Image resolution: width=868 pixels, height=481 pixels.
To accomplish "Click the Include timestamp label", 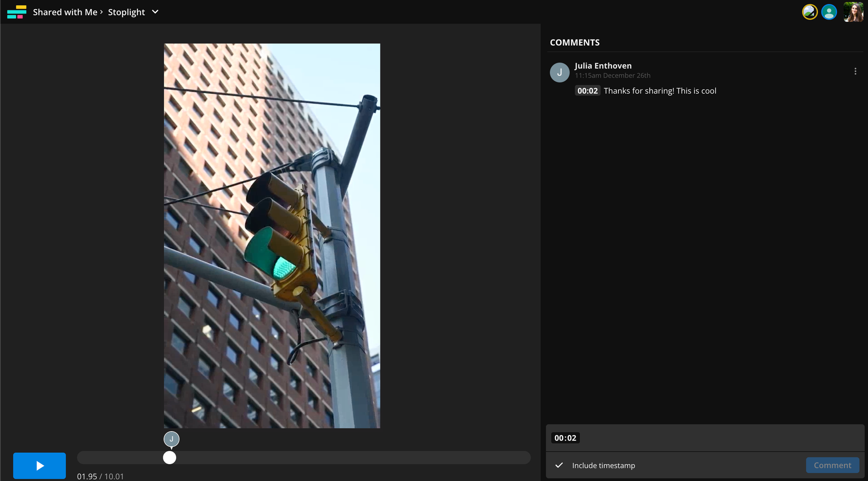I will [x=603, y=465].
